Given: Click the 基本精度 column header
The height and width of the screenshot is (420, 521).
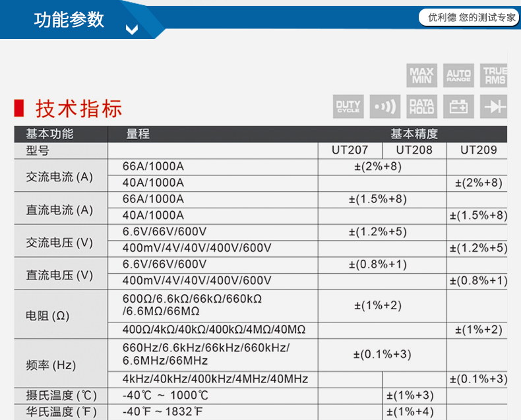Looking at the screenshot, I should pyautogui.click(x=414, y=134).
